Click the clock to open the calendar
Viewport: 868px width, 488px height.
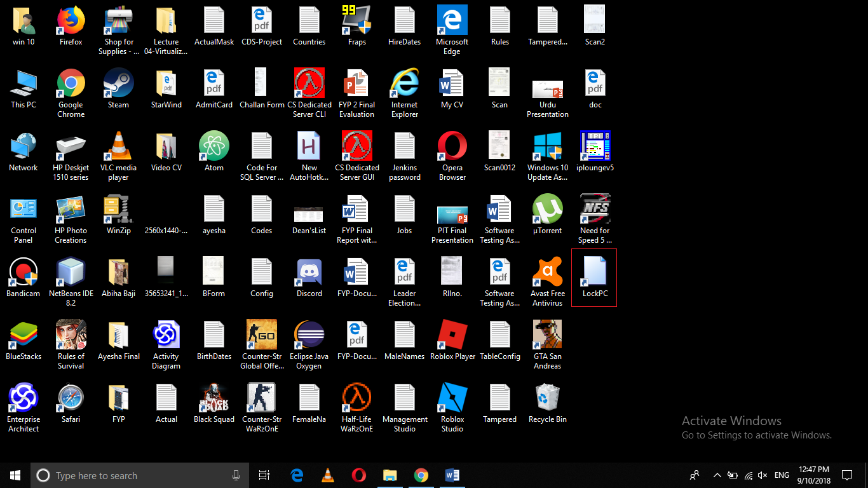pyautogui.click(x=814, y=475)
